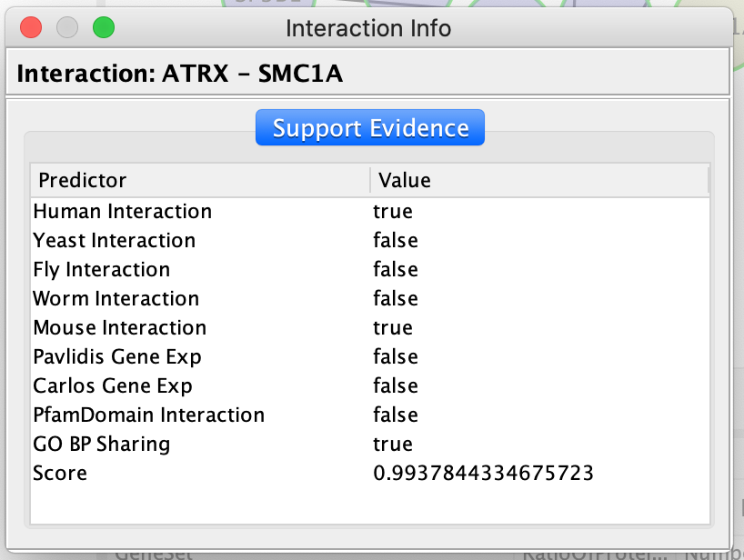Click the Predictor column header
744x560 pixels.
(x=200, y=180)
